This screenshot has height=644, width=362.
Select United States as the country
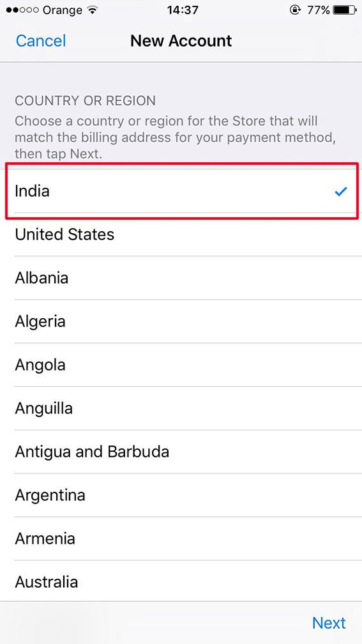click(x=181, y=234)
